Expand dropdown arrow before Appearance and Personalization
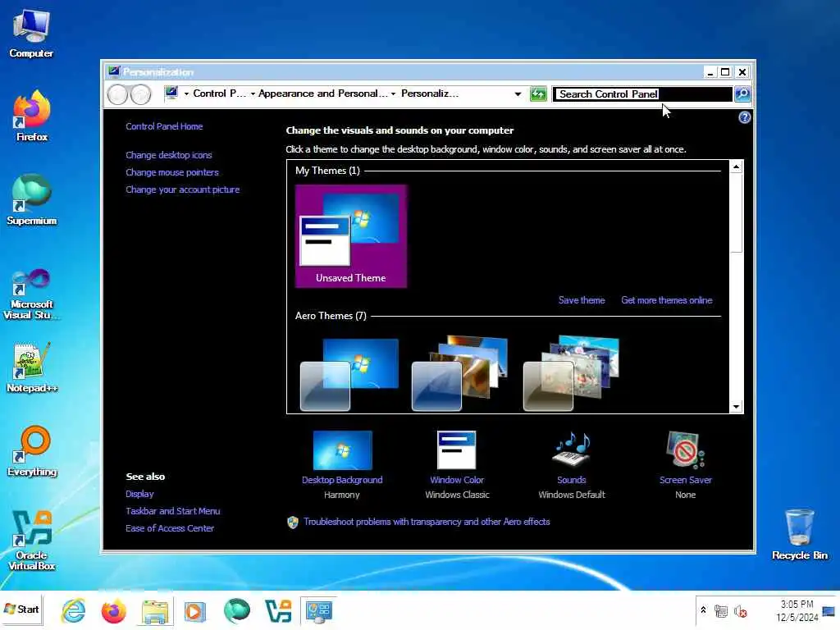 [253, 94]
